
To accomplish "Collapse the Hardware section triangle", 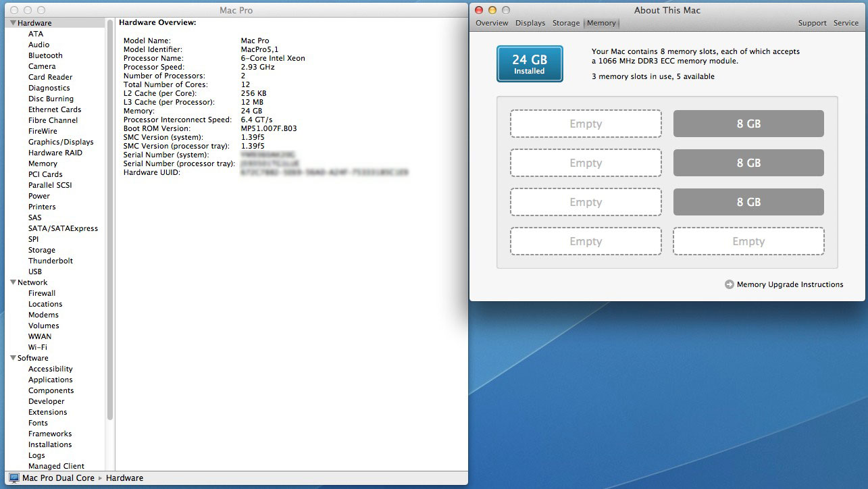I will coord(13,23).
